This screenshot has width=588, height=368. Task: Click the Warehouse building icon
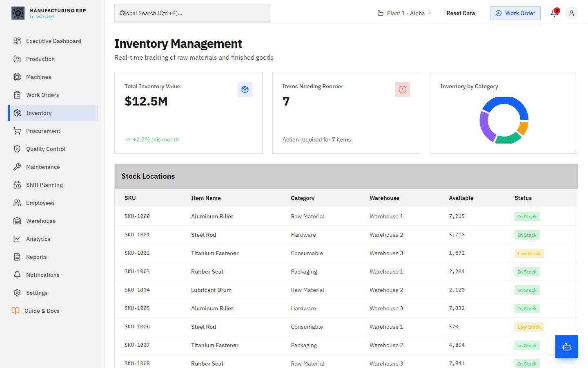17,221
